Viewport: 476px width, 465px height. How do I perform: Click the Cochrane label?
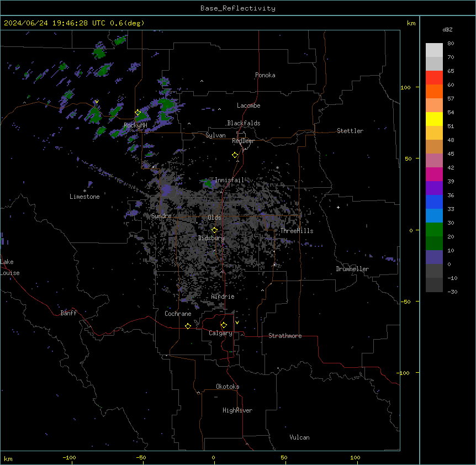[x=178, y=314]
